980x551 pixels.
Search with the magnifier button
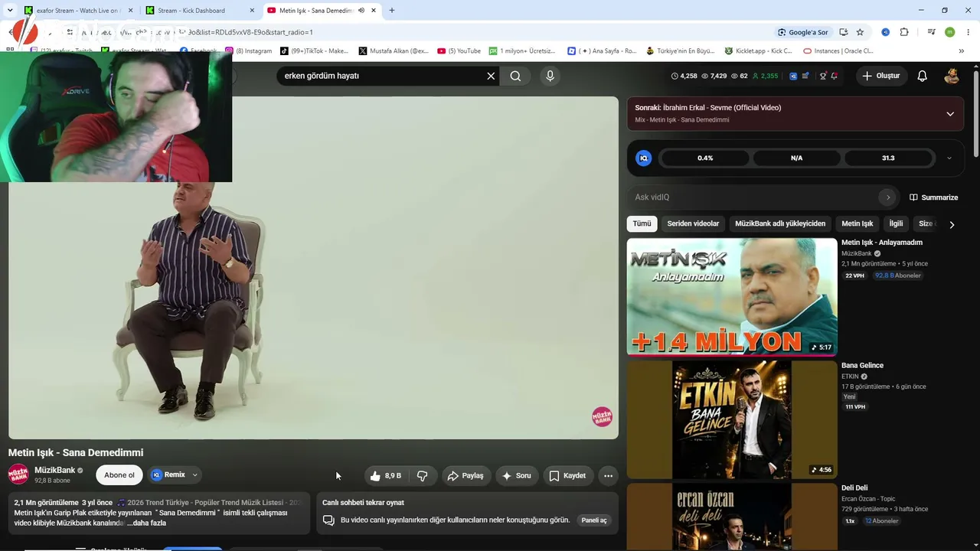[515, 76]
